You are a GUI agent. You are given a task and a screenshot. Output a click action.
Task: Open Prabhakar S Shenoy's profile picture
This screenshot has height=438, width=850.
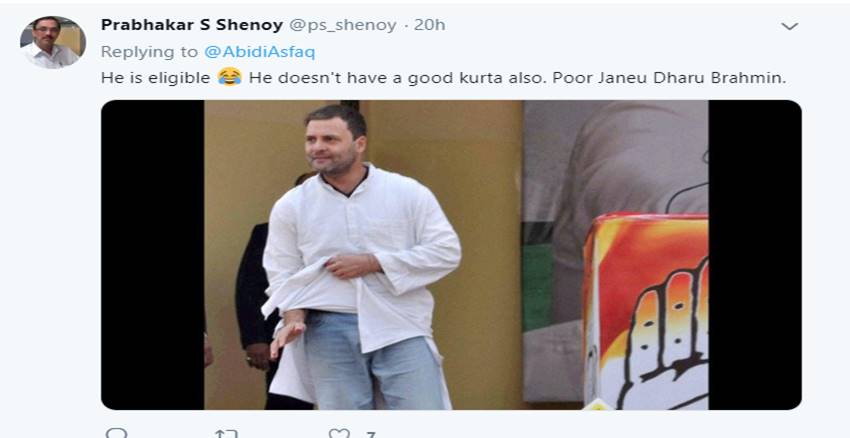pyautogui.click(x=53, y=42)
